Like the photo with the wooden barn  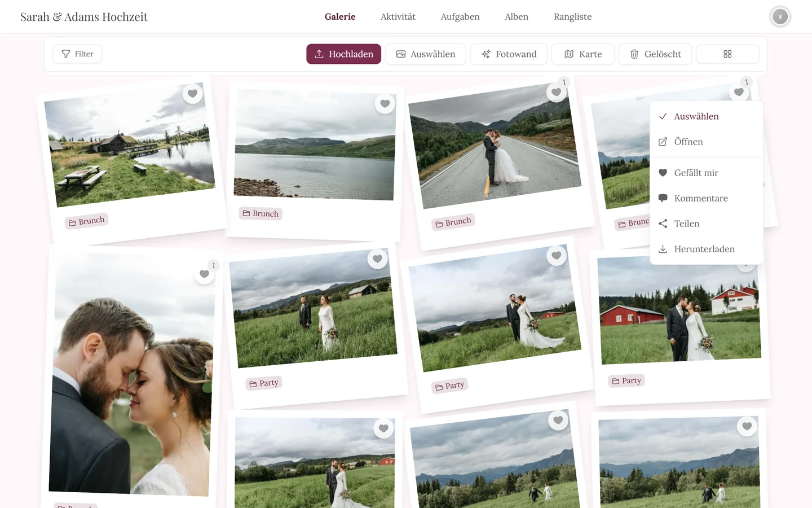pos(378,259)
